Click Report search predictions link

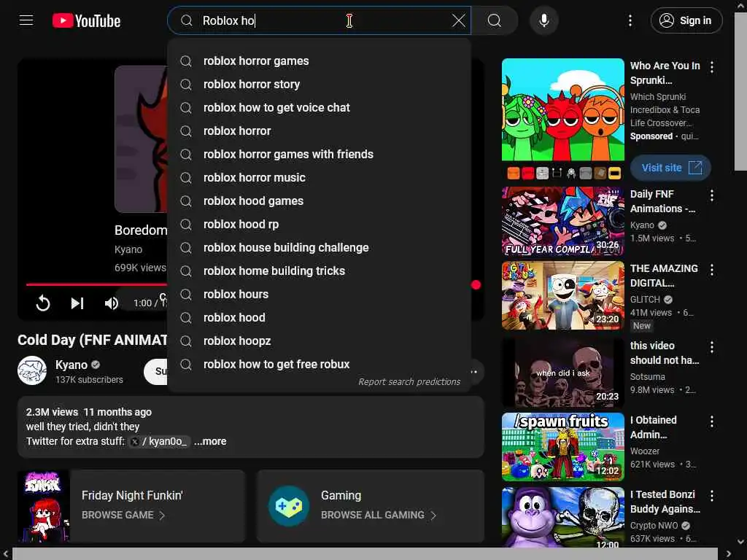tap(409, 382)
